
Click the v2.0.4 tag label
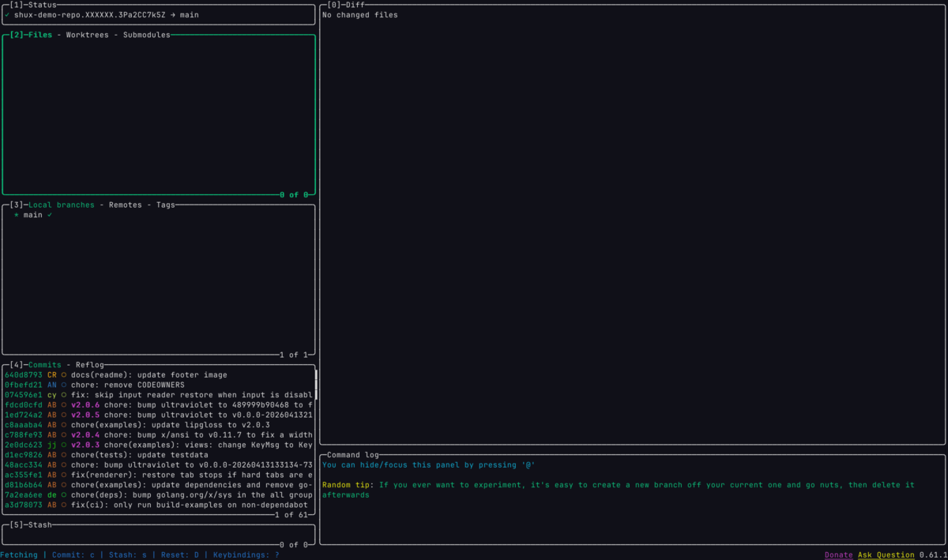[x=85, y=434]
